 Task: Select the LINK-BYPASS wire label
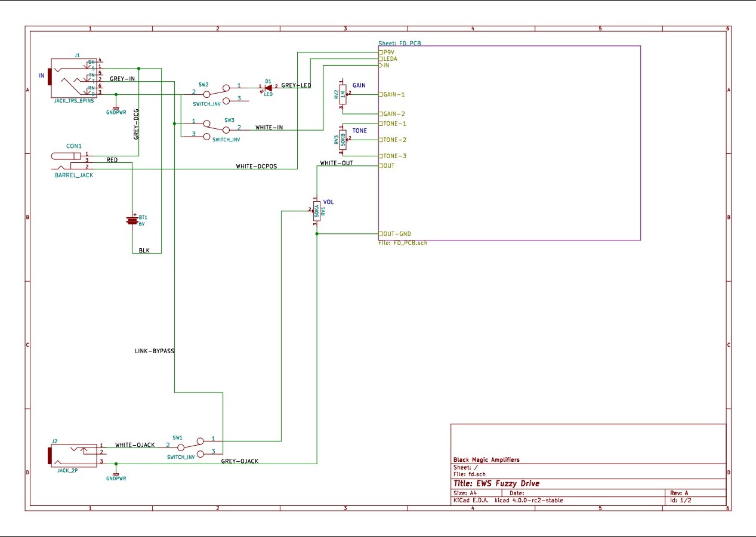pos(155,351)
